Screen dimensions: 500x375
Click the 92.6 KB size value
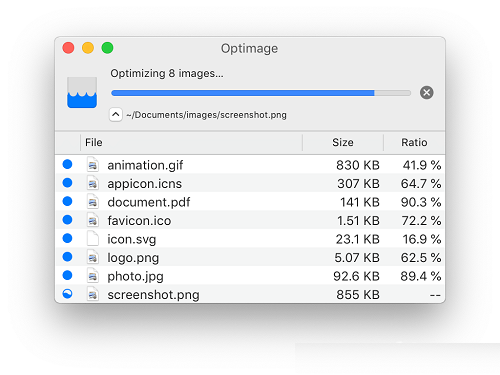click(x=356, y=276)
